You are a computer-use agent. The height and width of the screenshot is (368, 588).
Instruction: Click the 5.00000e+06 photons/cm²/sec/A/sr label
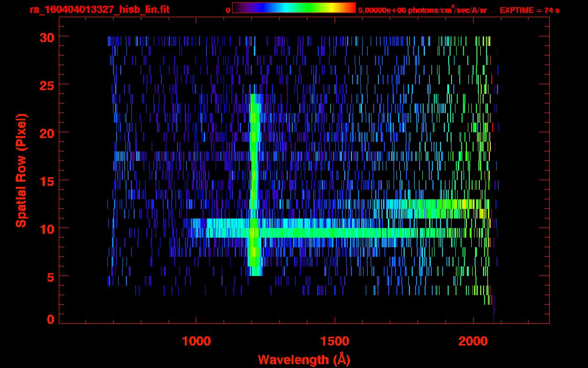422,10
